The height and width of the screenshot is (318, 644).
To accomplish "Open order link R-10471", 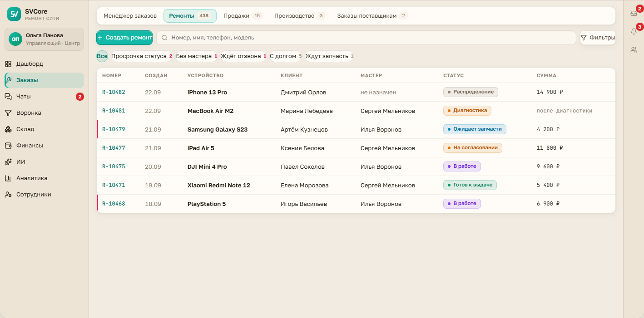I will [x=114, y=185].
